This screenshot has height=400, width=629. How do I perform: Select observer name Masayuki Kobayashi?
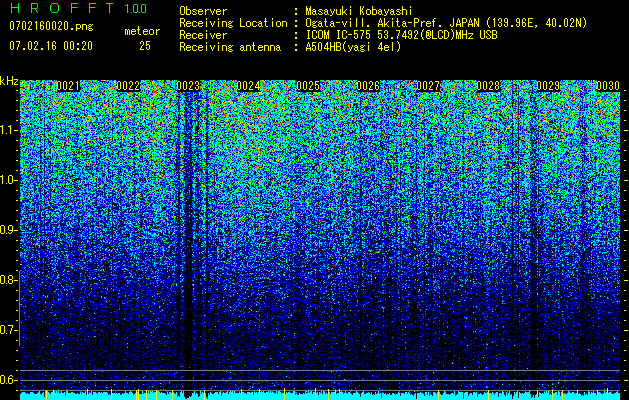pos(359,11)
